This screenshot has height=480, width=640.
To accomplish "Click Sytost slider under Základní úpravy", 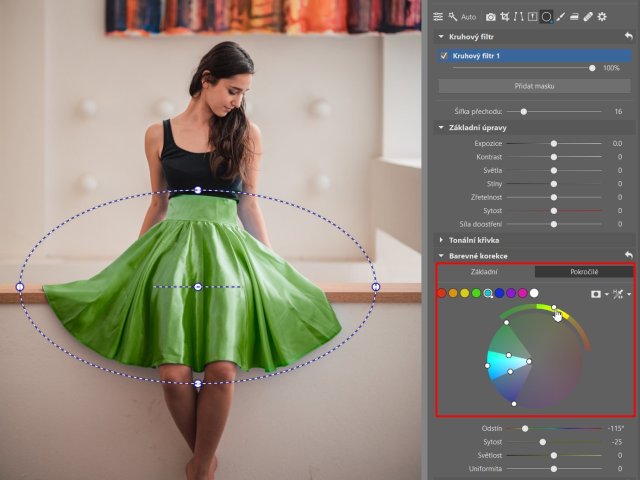I will tap(553, 211).
